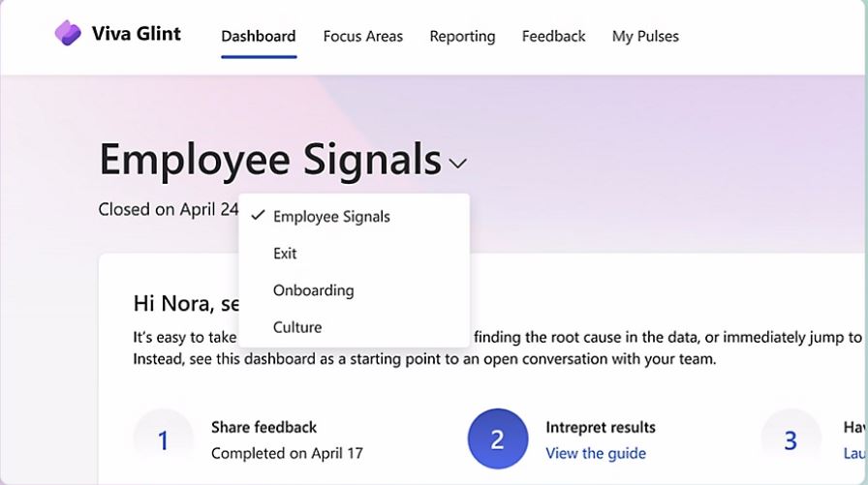Go to the Reporting tab
The height and width of the screenshot is (485, 868).
click(462, 36)
